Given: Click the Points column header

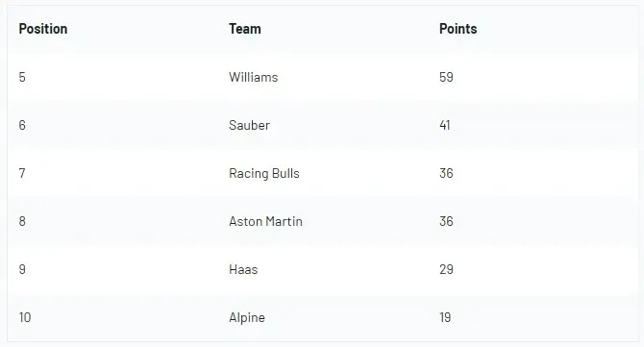Looking at the screenshot, I should [458, 29].
